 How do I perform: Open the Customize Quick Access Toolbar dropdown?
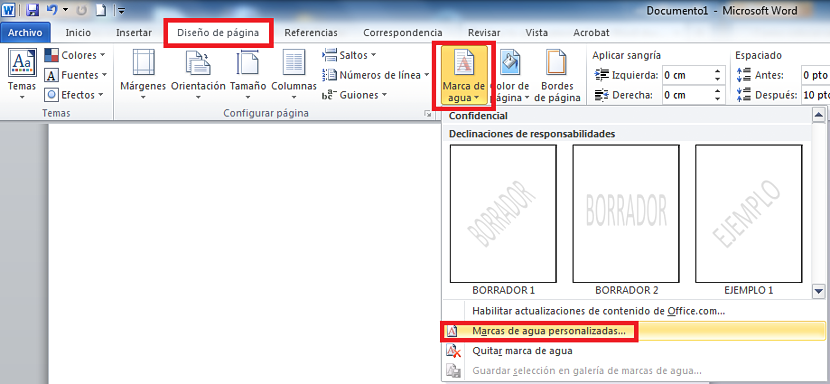point(120,10)
